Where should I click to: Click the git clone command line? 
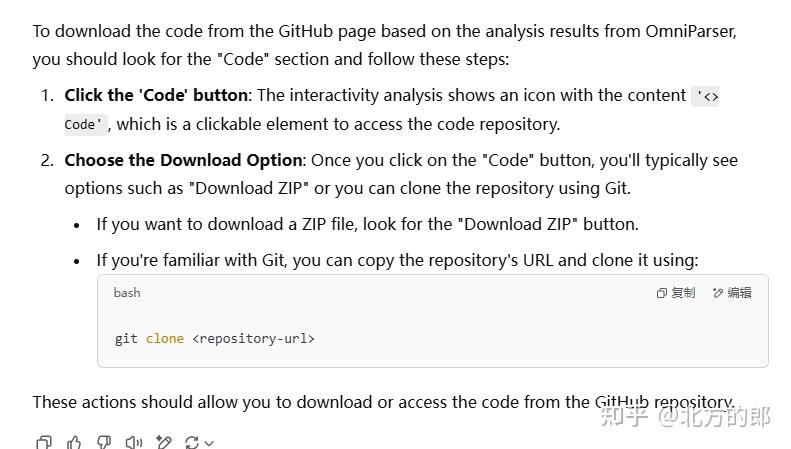point(214,339)
